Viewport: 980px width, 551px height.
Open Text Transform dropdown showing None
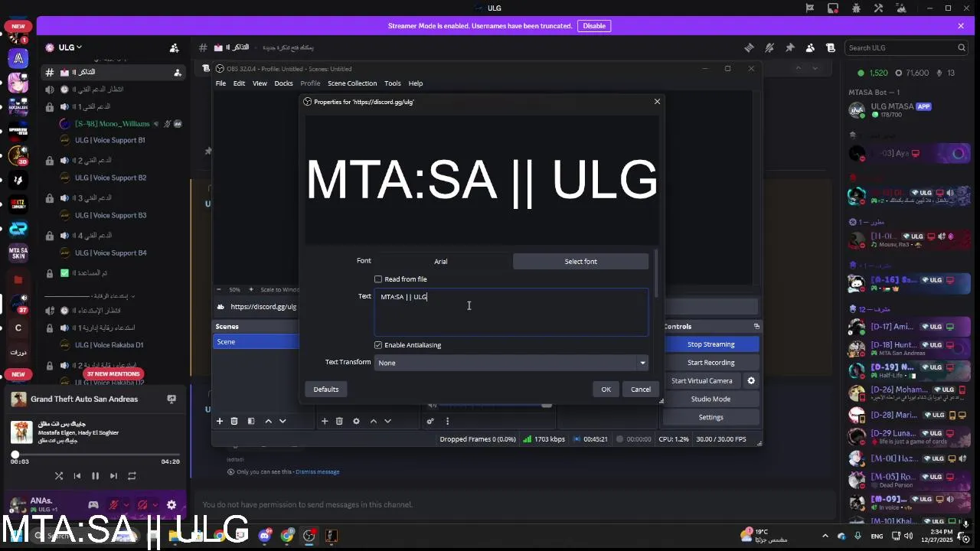click(511, 363)
